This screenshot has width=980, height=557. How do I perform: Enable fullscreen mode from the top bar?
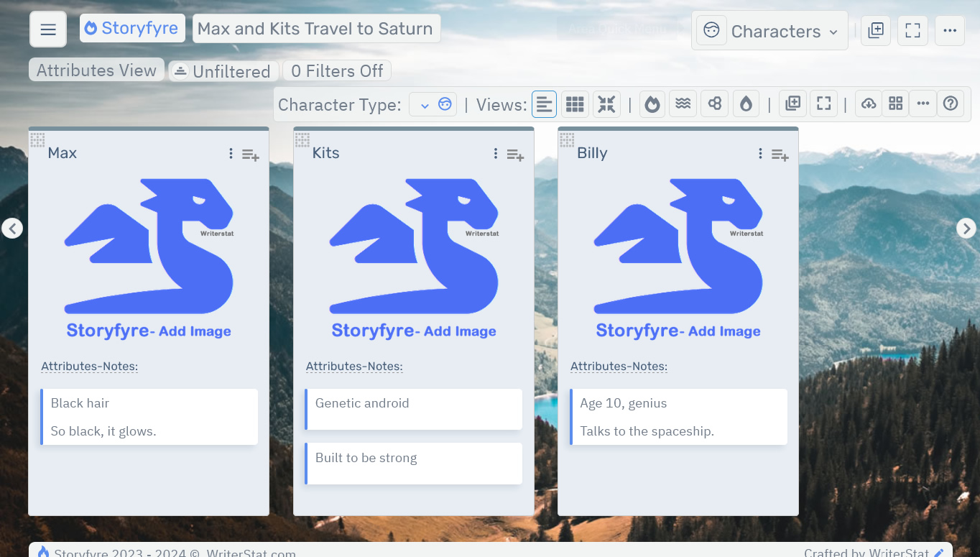tap(912, 30)
